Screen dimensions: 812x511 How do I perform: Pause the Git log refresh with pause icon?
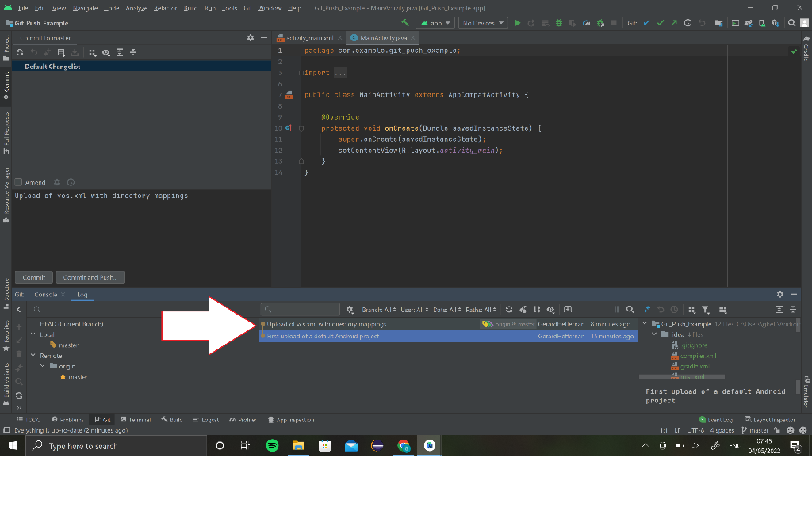[617, 310]
